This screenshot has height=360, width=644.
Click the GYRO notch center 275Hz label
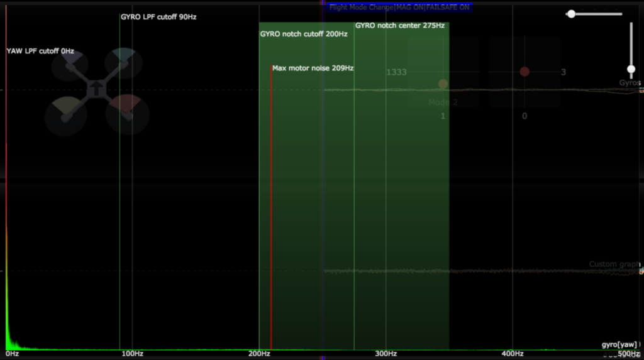400,26
